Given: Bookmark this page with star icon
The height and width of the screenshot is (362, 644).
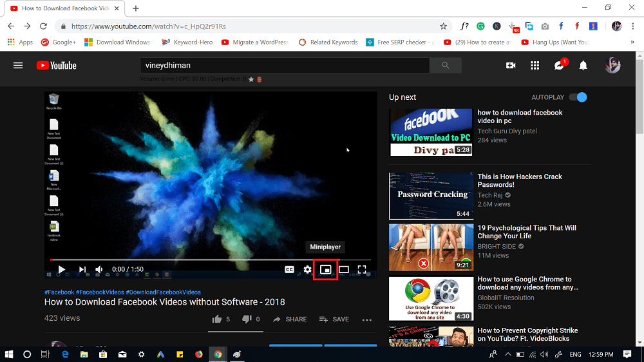Looking at the screenshot, I should (x=443, y=26).
